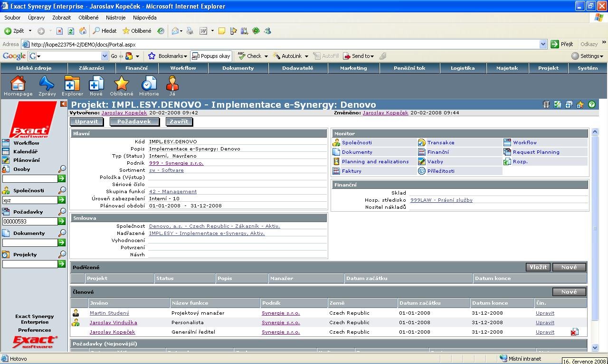Open the Úpravy menu
The height and width of the screenshot is (364, 608).
36,18
